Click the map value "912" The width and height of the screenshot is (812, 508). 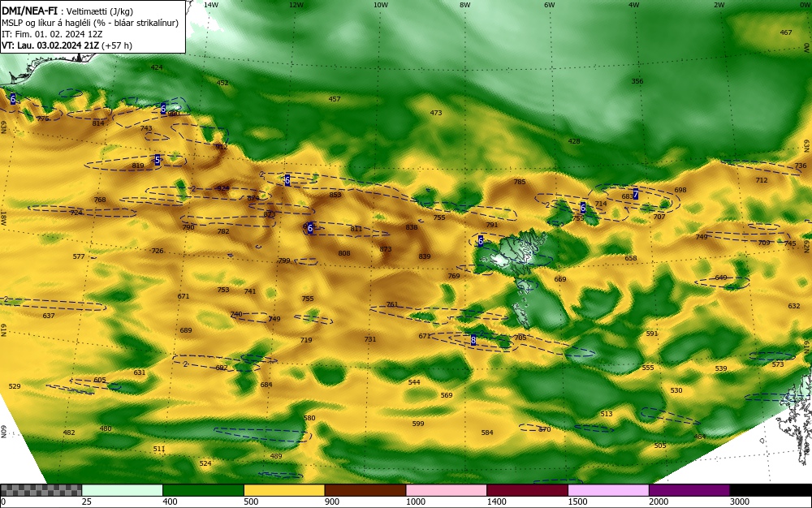[x=222, y=146]
